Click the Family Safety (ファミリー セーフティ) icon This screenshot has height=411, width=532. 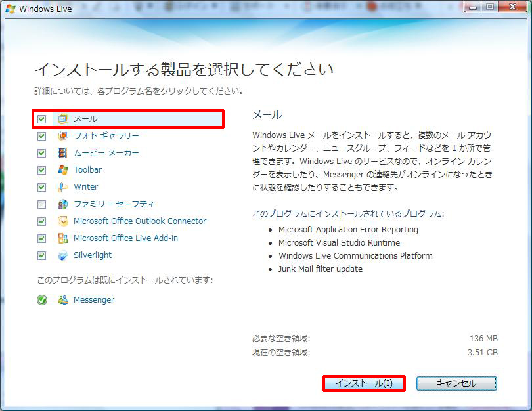coord(62,204)
